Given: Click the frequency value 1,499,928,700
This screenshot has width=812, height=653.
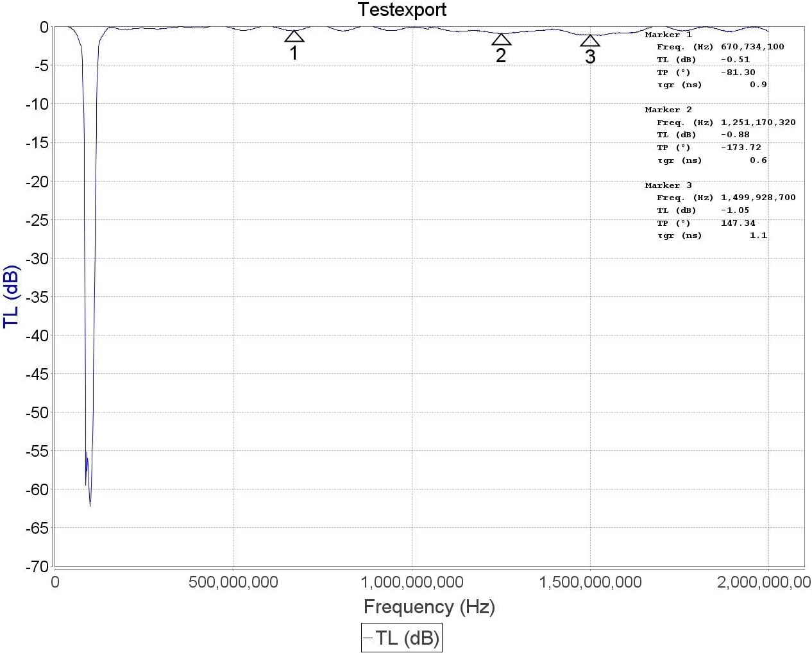Looking at the screenshot, I should pos(758,198).
